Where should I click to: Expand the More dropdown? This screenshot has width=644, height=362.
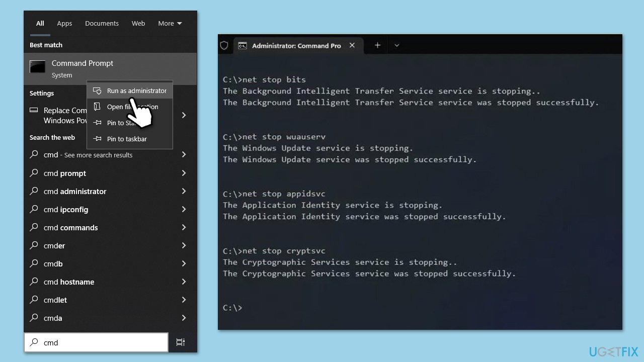pyautogui.click(x=170, y=23)
